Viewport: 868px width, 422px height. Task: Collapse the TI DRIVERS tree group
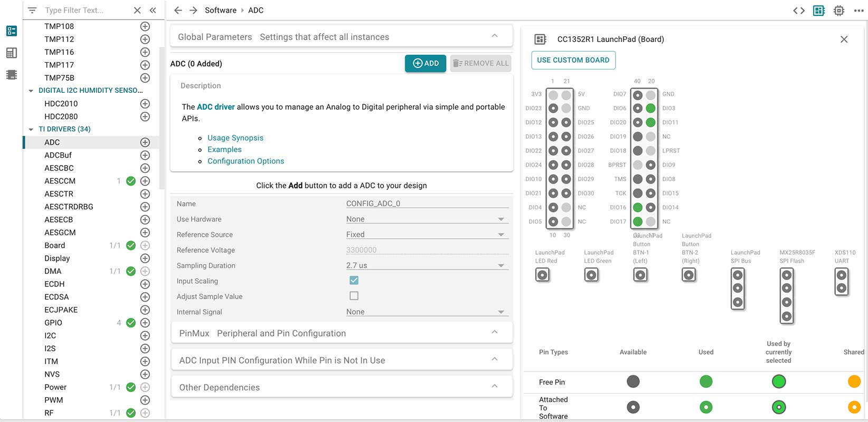[31, 129]
